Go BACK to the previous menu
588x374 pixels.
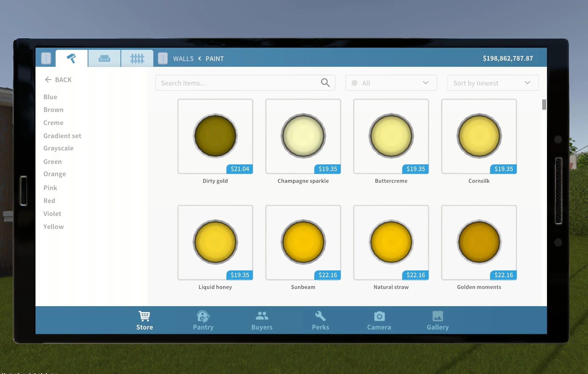click(58, 80)
